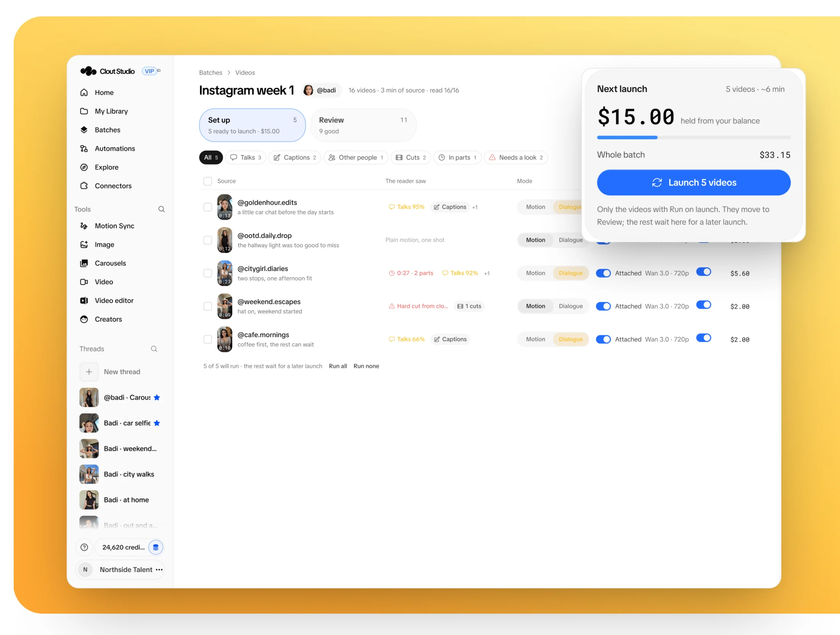
Task: Open Automations icon in sidebar
Action: 84,148
